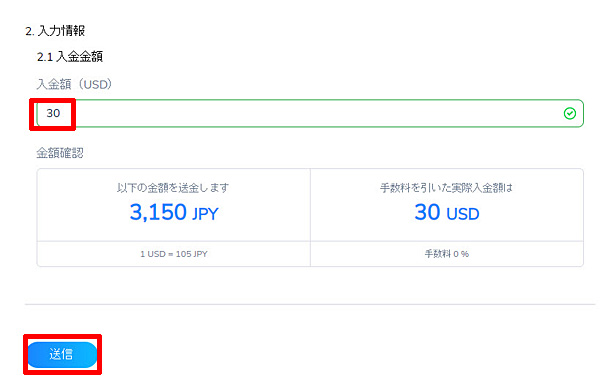Image resolution: width=600 pixels, height=390 pixels.
Task: Click the empty middle of the deposit amount field
Action: coord(310,113)
